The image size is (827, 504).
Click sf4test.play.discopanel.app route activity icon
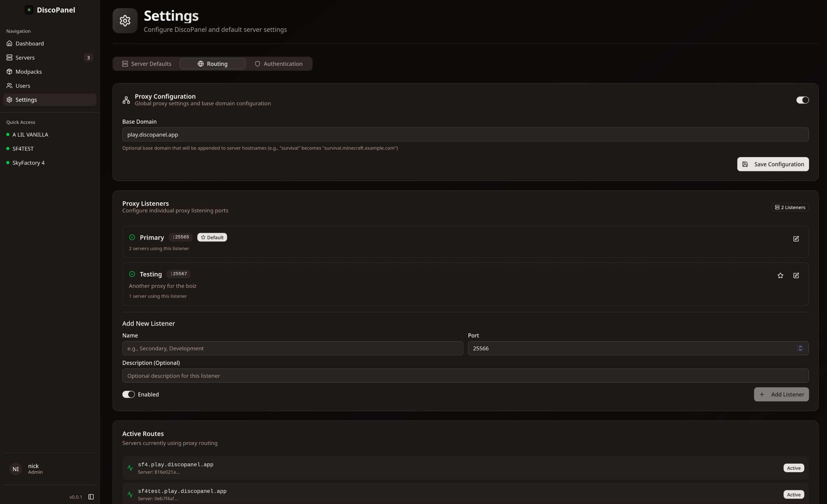[130, 494]
